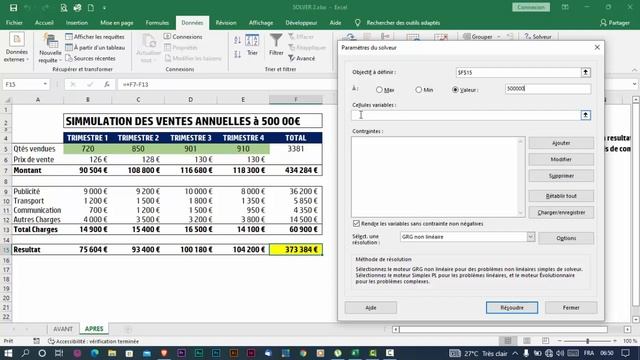Image resolution: width=640 pixels, height=360 pixels.
Task: Switch to the AVANT sheet tab
Action: (x=63, y=329)
